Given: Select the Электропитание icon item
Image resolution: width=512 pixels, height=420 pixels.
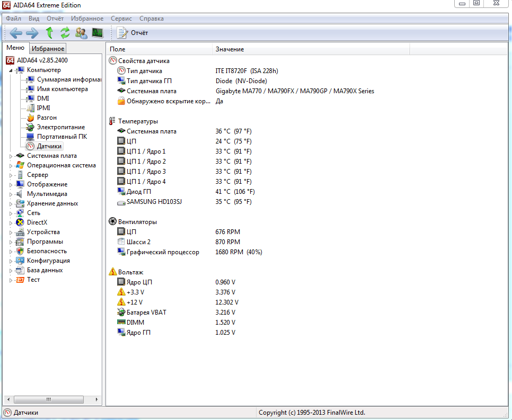Looking at the screenshot, I should (x=30, y=127).
